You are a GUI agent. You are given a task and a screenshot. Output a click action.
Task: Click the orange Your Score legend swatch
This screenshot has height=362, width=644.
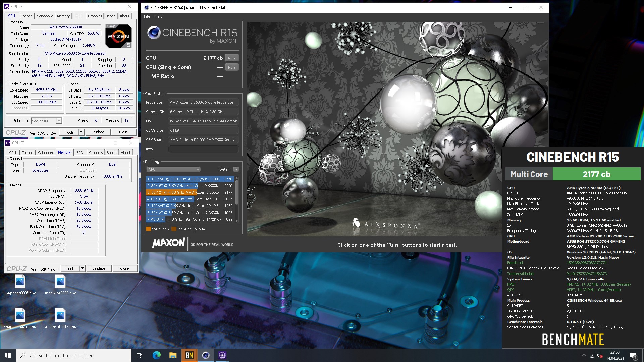coord(148,229)
